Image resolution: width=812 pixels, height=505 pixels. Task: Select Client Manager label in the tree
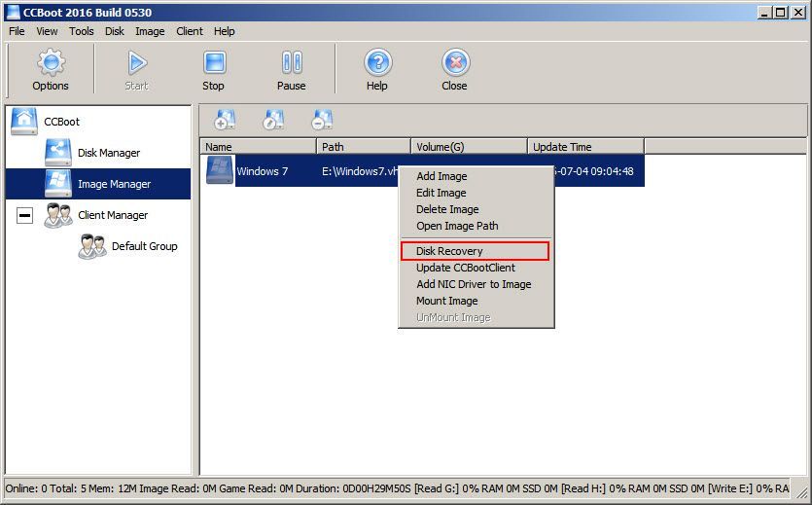pyautogui.click(x=113, y=215)
